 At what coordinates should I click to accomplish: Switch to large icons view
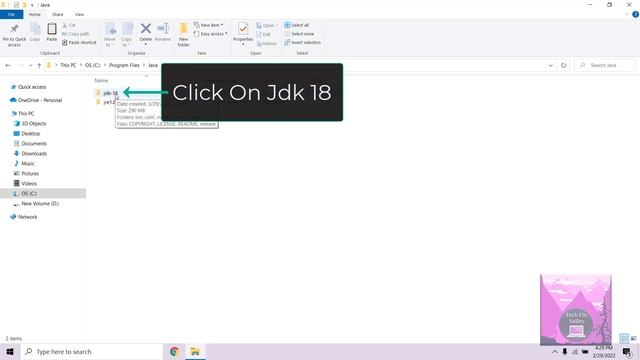coord(633,338)
